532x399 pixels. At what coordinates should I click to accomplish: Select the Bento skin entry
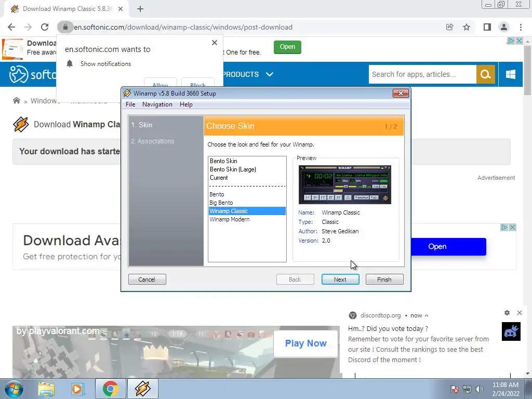(x=247, y=194)
